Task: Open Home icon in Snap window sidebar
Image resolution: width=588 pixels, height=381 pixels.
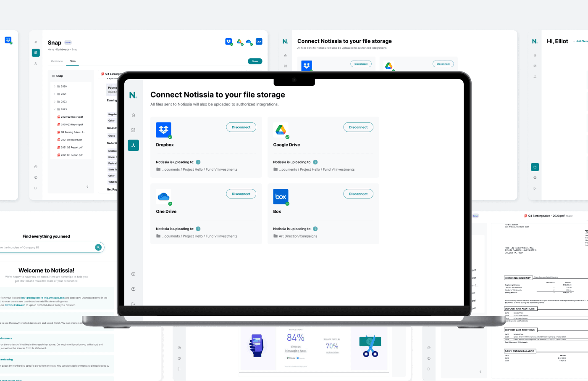Action: pos(36,42)
